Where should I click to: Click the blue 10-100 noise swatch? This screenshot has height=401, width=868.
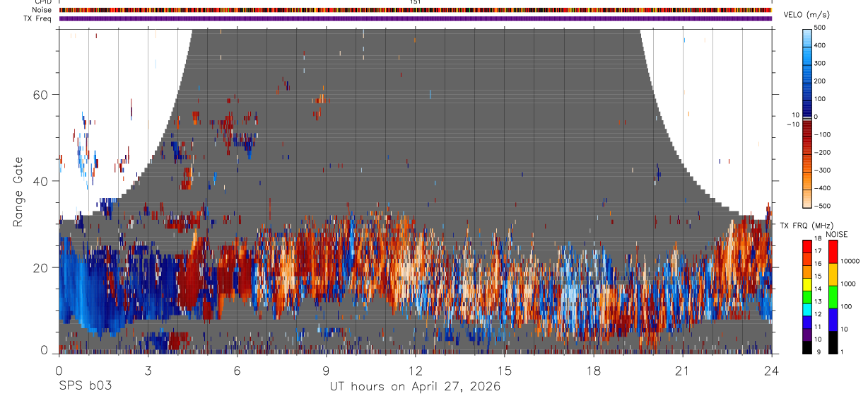[832, 320]
